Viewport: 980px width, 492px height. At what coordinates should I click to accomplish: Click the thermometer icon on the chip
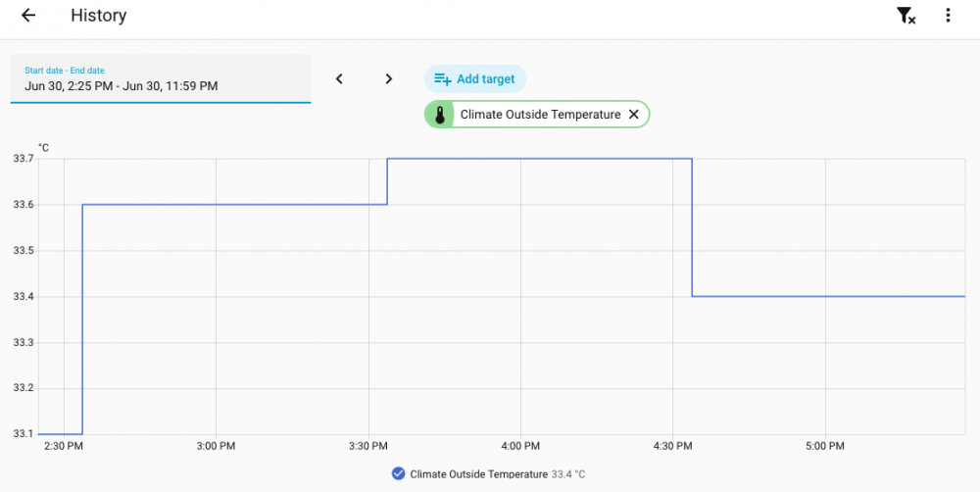[440, 115]
